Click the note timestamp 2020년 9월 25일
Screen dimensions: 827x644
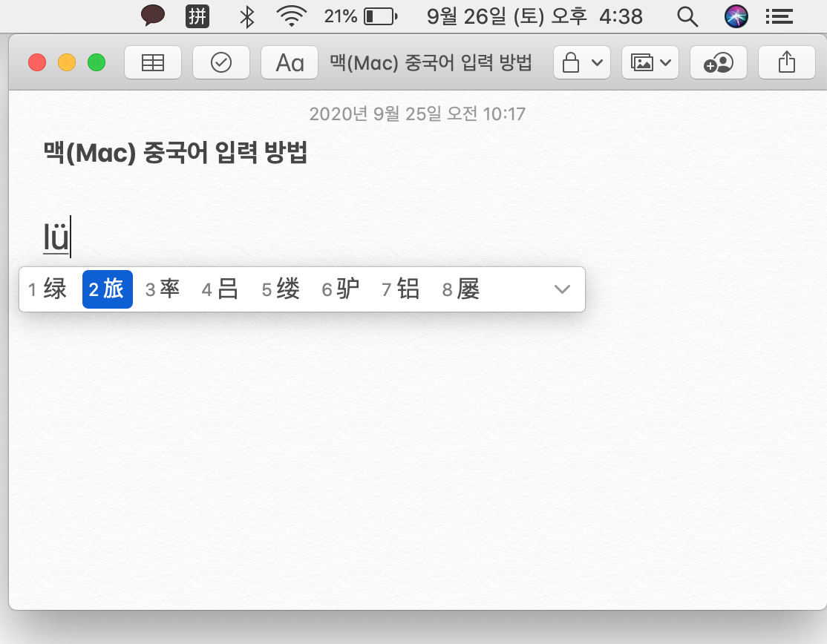(x=416, y=114)
